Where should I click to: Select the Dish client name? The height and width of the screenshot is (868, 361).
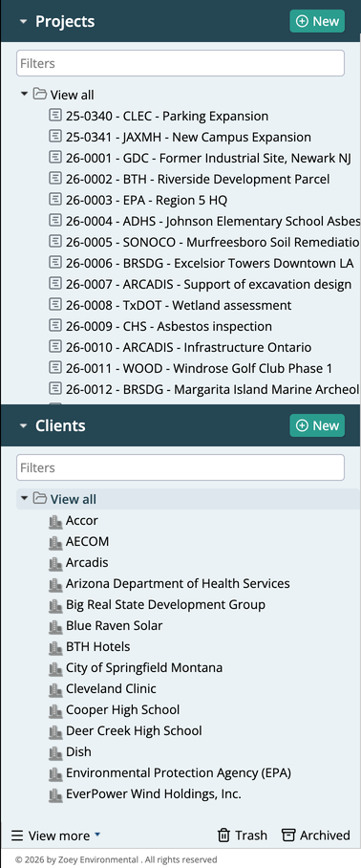[x=78, y=751]
